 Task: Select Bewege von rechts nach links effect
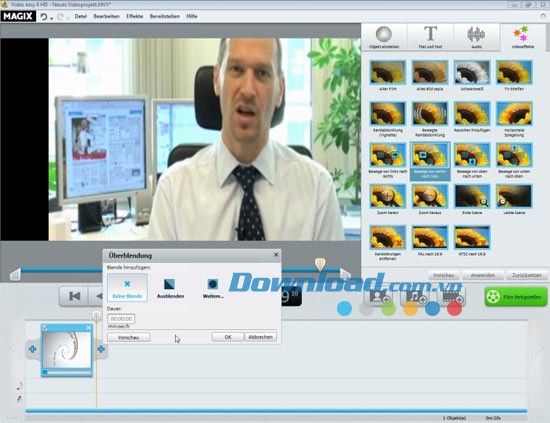(430, 161)
